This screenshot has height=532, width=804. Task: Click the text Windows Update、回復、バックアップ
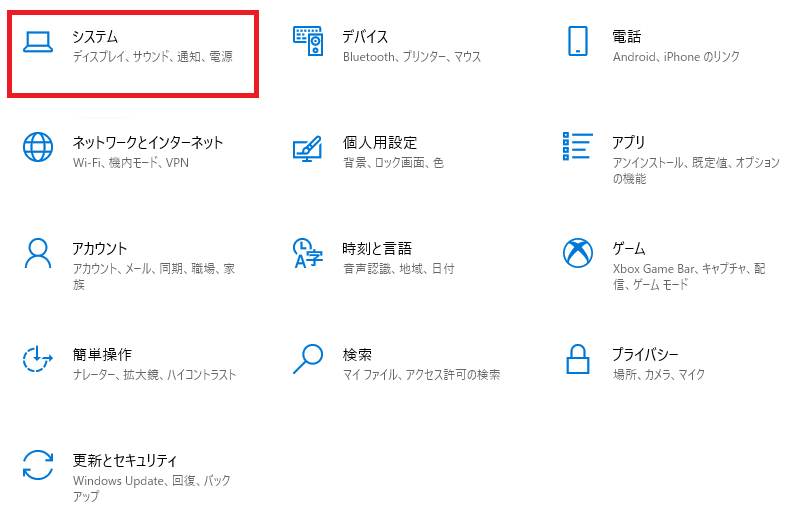click(x=152, y=488)
